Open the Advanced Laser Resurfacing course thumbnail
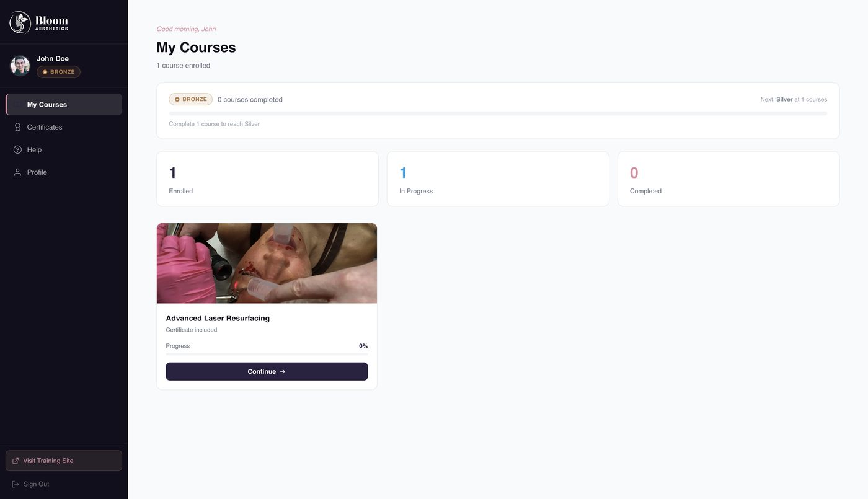This screenshot has height=499, width=868. point(267,263)
